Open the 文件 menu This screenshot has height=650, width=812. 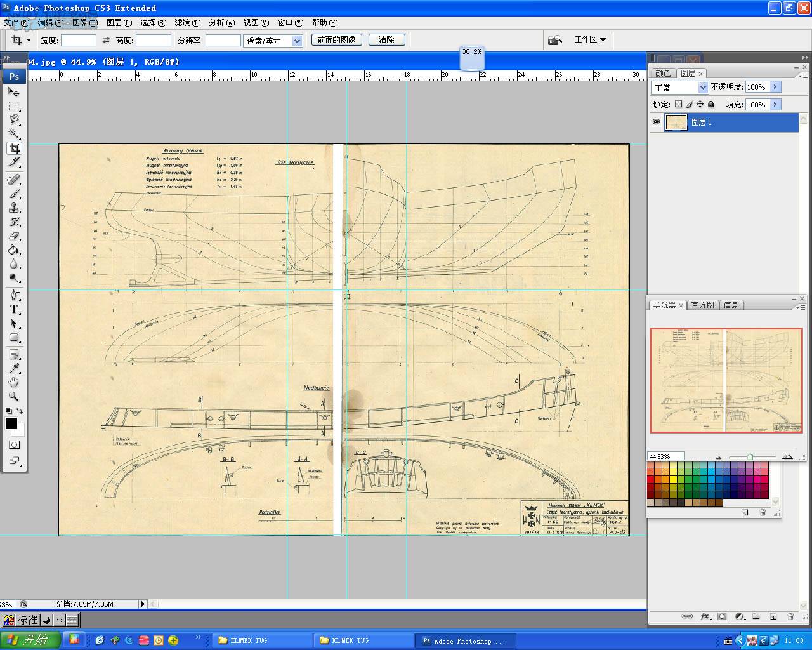[x=16, y=23]
